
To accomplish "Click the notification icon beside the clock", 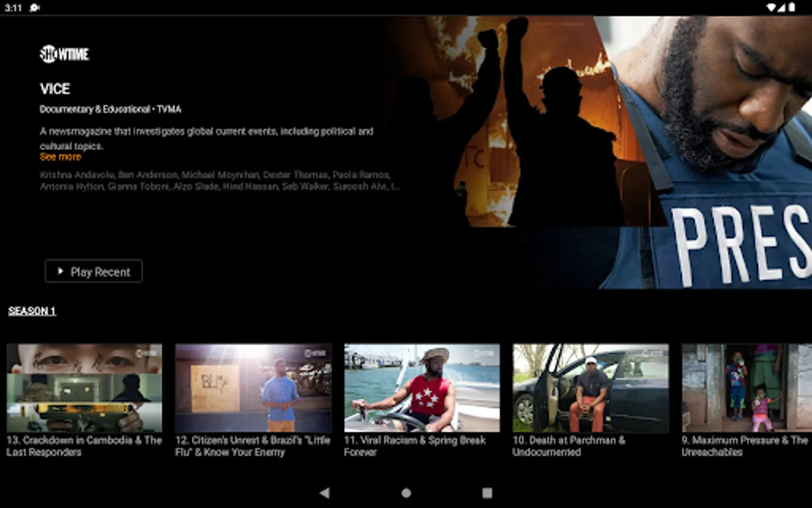I will pyautogui.click(x=34, y=7).
